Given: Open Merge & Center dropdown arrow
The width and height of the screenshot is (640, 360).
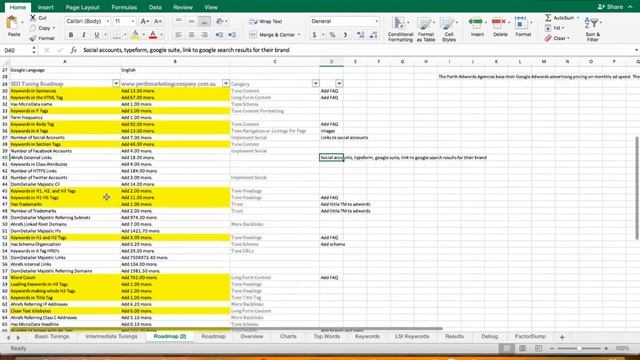Looking at the screenshot, I should coord(299,35).
